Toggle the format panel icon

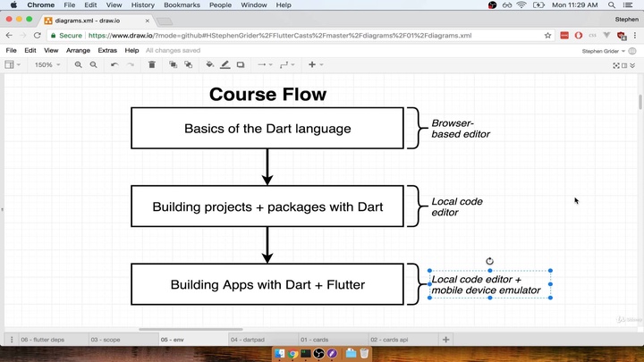coord(626,64)
